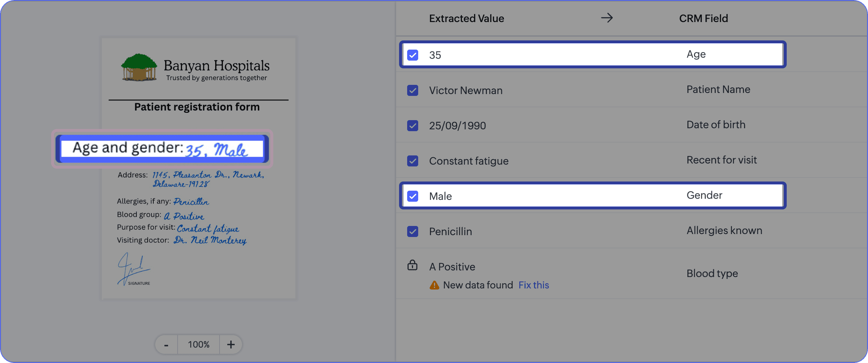This screenshot has height=363, width=868.
Task: Click the lock icon beside A Positive
Action: click(x=412, y=265)
